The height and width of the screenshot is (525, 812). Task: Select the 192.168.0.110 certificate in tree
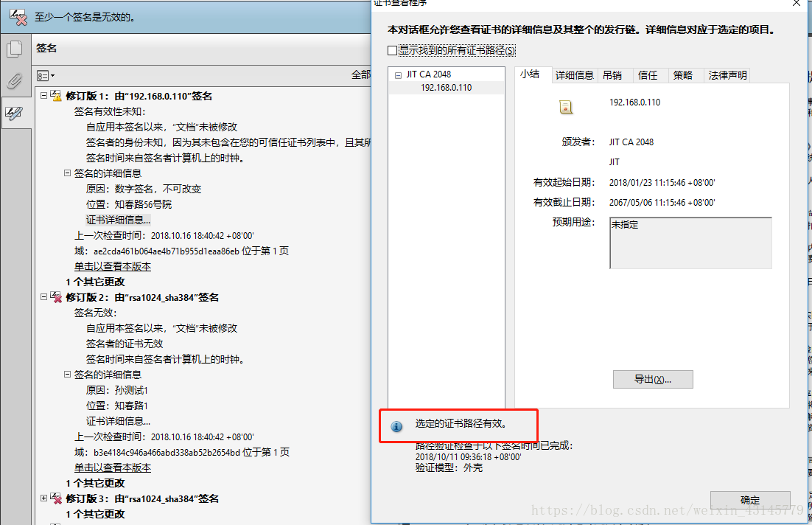pyautogui.click(x=446, y=88)
